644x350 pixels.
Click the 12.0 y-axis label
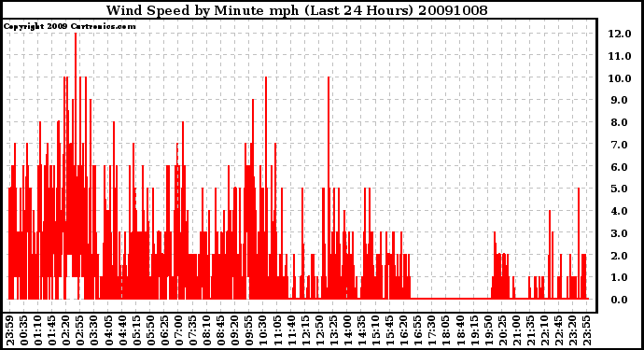(x=620, y=34)
